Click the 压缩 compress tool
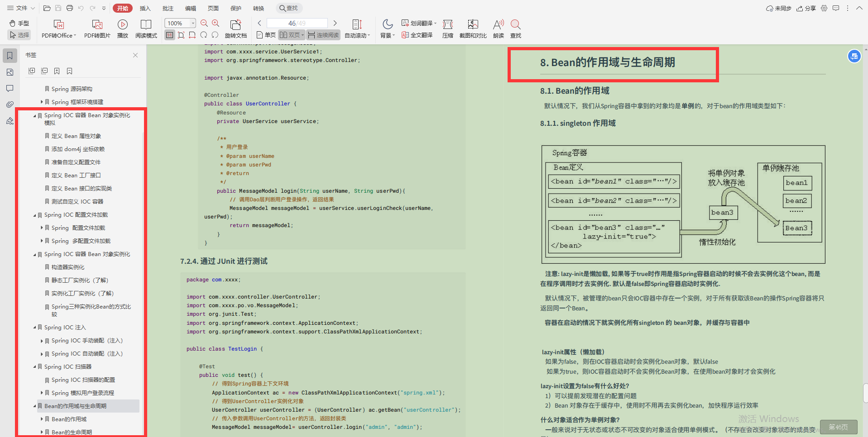This screenshot has width=868, height=437. (448, 29)
